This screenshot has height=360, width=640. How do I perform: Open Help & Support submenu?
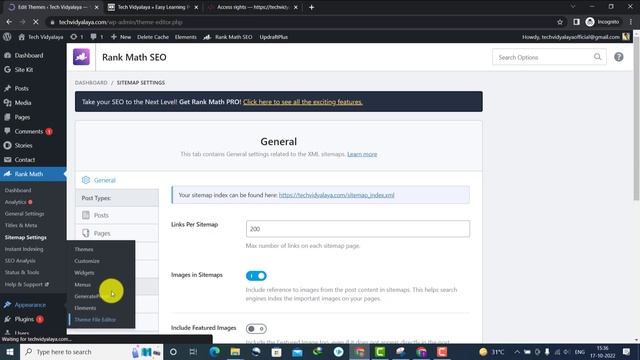pyautogui.click(x=27, y=284)
